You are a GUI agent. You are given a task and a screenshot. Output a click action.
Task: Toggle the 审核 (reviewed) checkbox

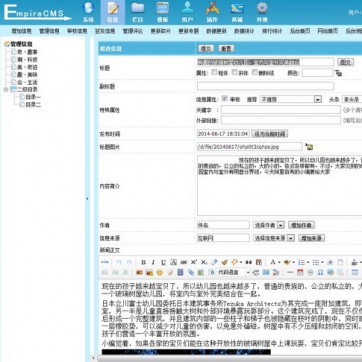point(225,99)
